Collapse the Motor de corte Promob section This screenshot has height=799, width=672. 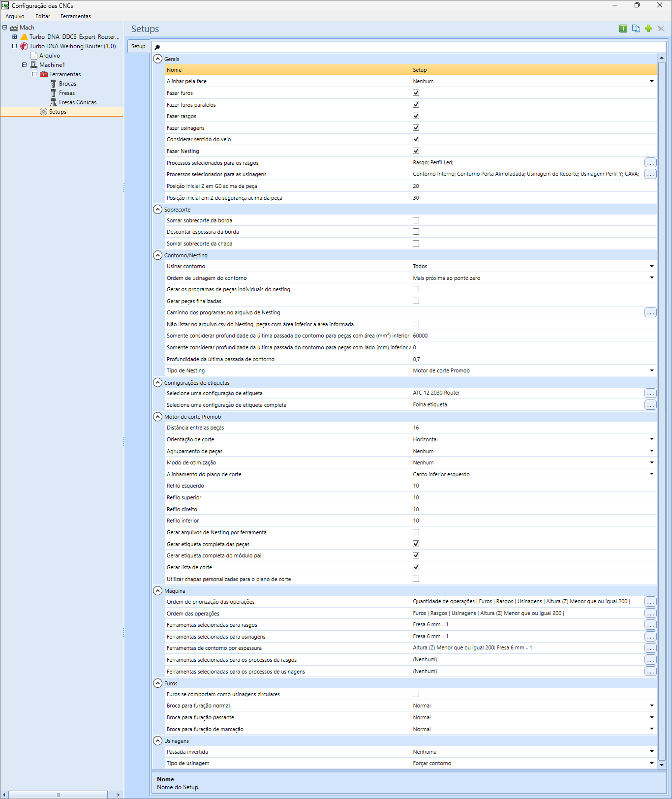[x=158, y=417]
